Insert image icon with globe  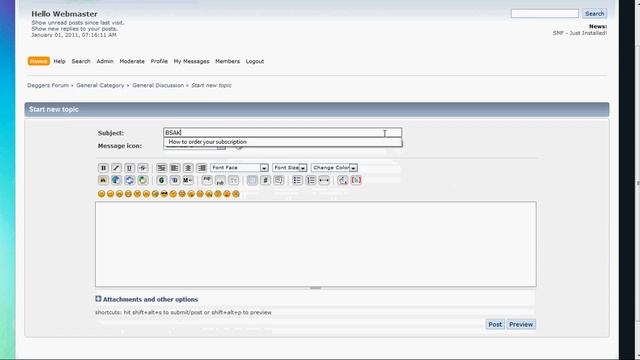(116, 180)
